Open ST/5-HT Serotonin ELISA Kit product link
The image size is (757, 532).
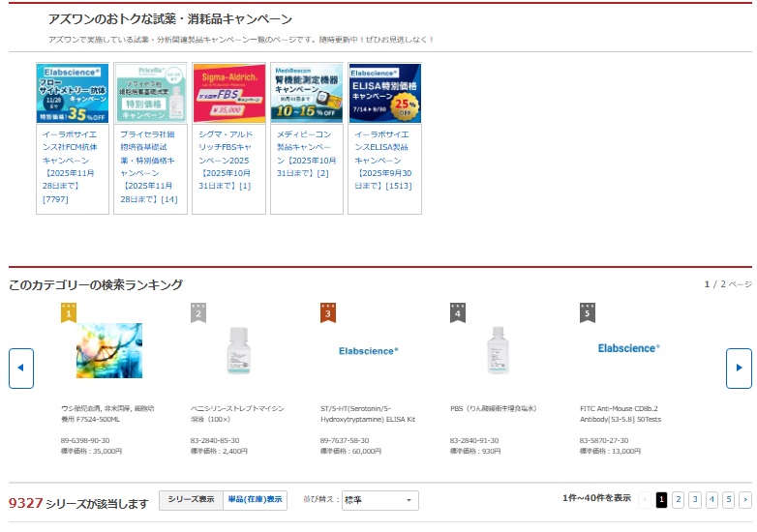[x=368, y=414]
